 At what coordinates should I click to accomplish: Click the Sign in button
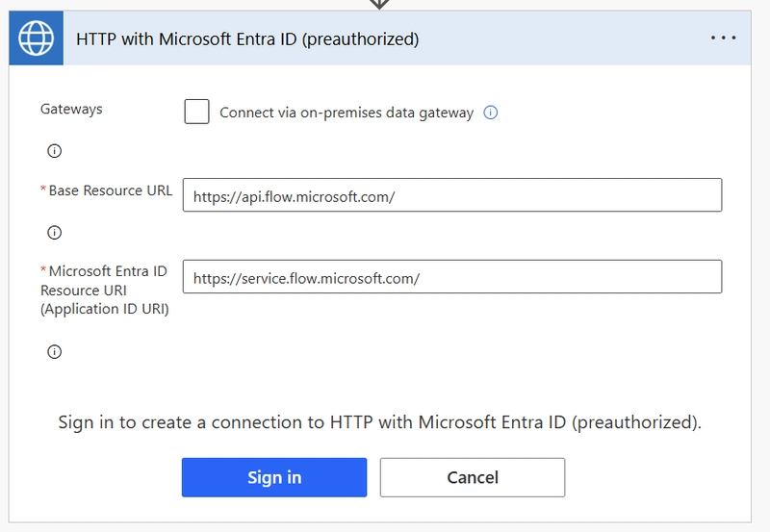click(x=274, y=477)
